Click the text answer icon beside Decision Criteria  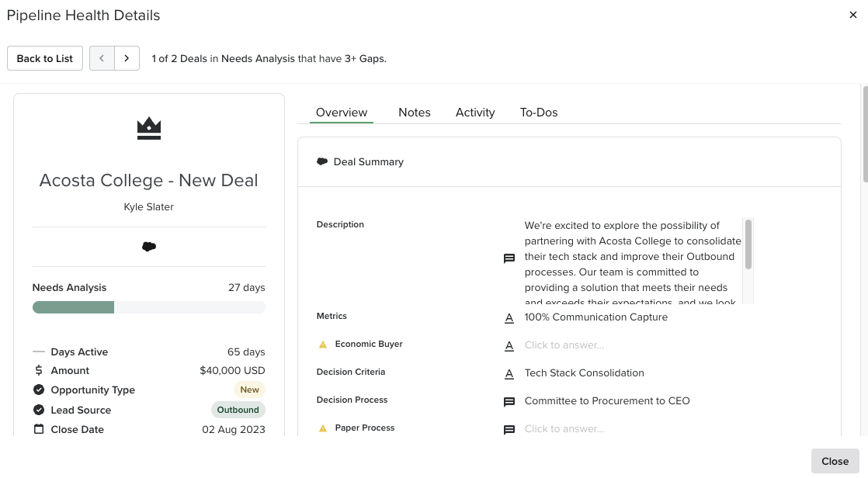click(x=509, y=373)
